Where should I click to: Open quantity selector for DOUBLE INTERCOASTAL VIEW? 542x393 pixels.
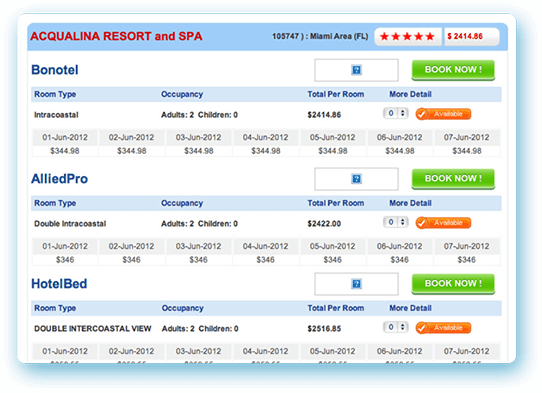coord(396,327)
